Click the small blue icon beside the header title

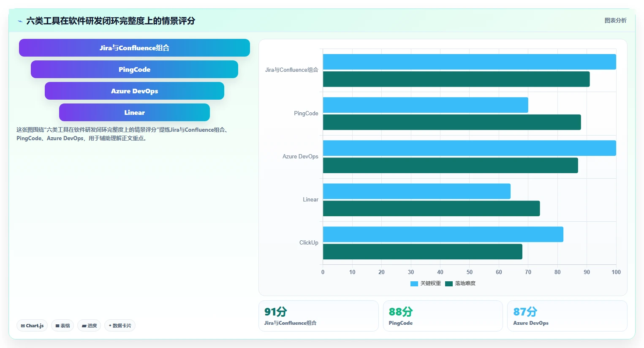(20, 21)
